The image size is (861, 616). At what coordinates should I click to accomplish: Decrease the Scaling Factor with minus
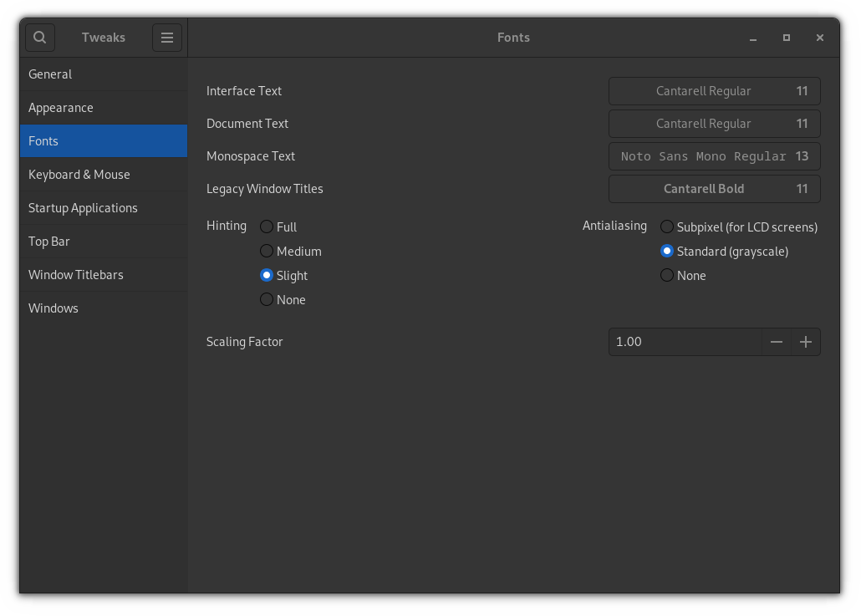tap(777, 342)
